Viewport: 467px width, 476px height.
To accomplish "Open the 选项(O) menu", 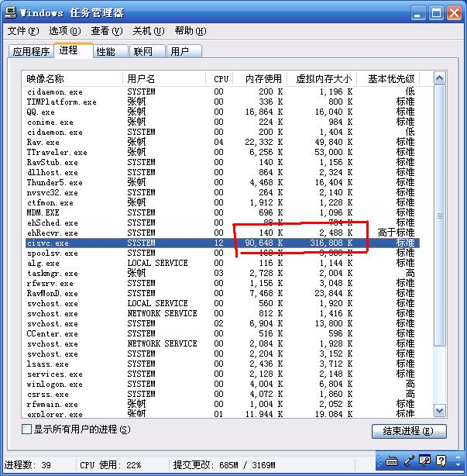I will click(x=64, y=31).
